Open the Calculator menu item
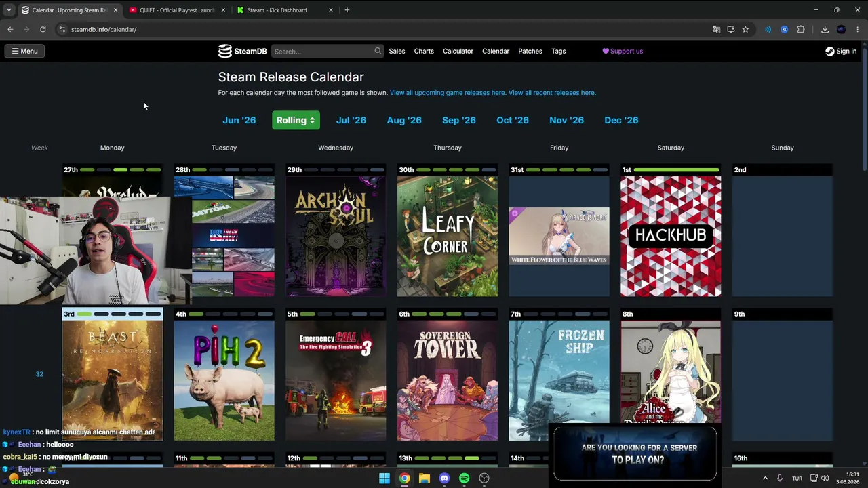The height and width of the screenshot is (488, 868). 458,51
